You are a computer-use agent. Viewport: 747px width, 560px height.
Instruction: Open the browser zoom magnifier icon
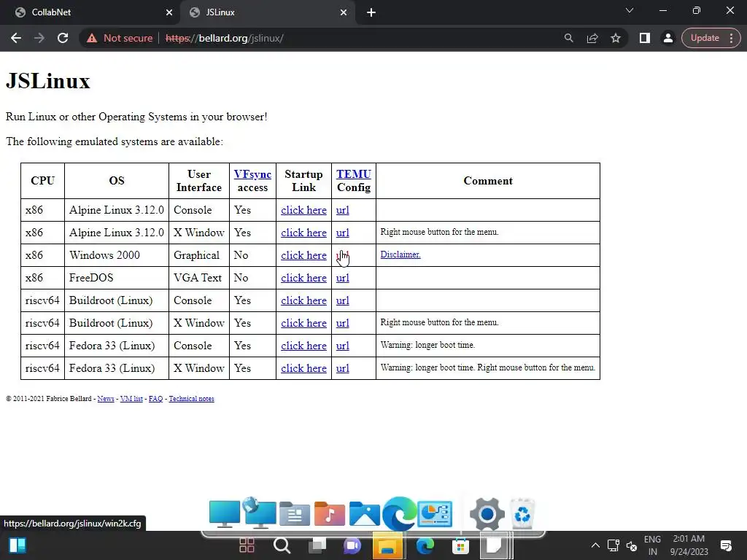coord(568,38)
